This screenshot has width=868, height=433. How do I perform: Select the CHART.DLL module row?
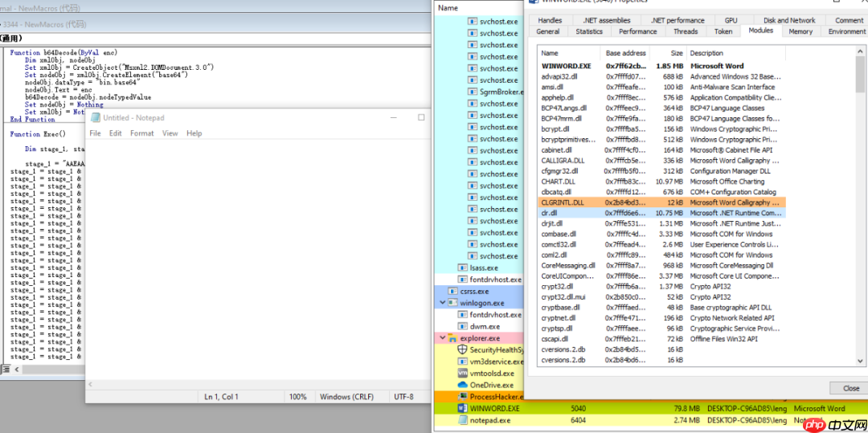click(661, 182)
